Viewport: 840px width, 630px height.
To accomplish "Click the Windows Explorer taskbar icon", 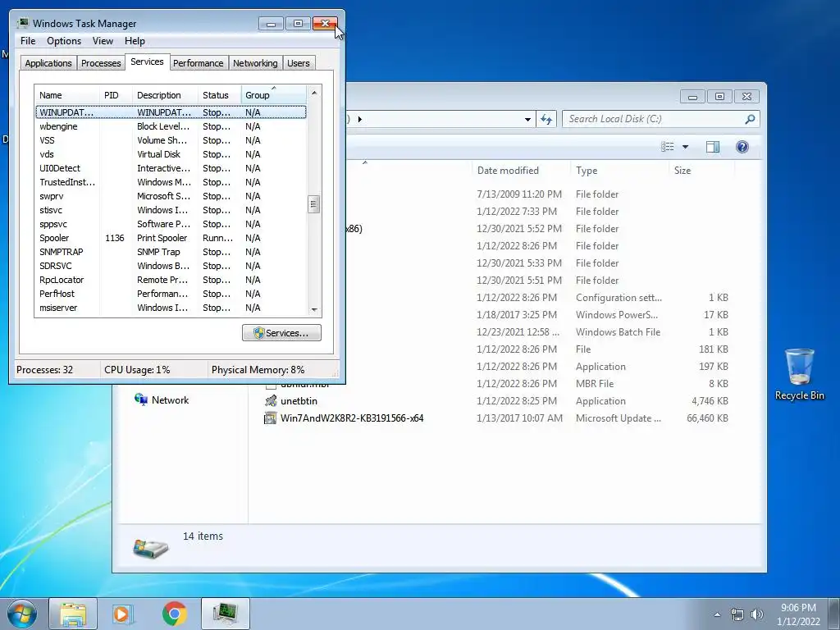I will [x=73, y=614].
